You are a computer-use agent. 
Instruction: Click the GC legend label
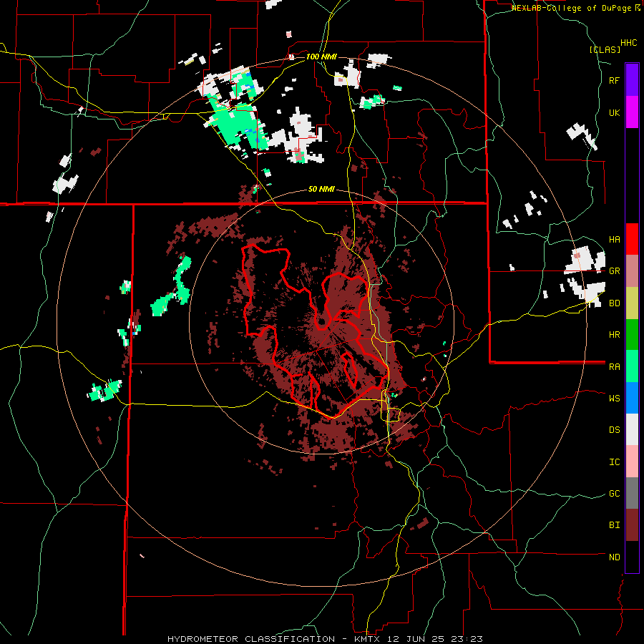tap(614, 494)
